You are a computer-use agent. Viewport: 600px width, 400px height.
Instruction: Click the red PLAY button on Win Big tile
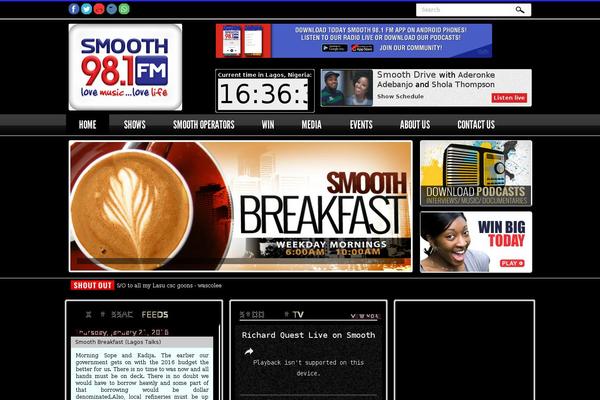pyautogui.click(x=512, y=263)
